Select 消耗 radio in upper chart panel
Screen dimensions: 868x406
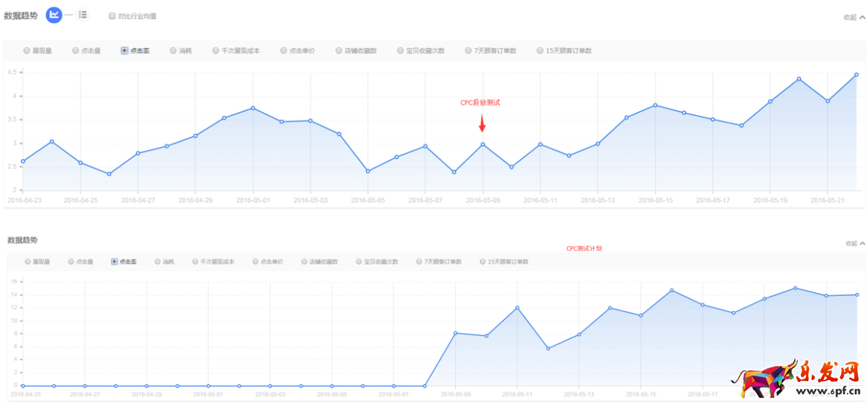174,51
